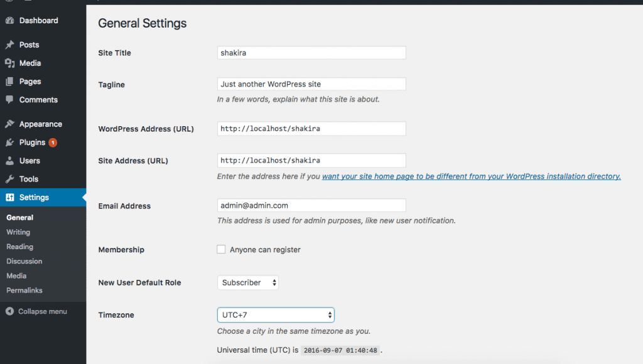643x364 pixels.
Task: Follow the home page installation directory link
Action: [x=471, y=176]
